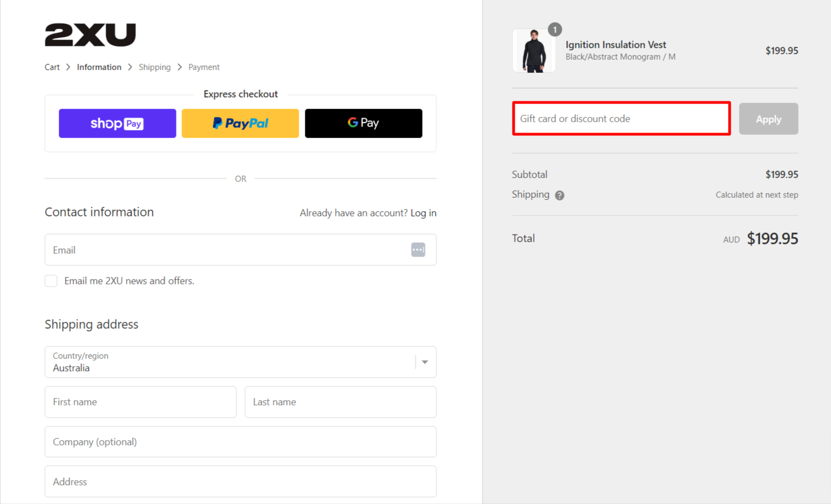831x504 pixels.
Task: Select the Shipping breadcrumb step
Action: coord(155,67)
